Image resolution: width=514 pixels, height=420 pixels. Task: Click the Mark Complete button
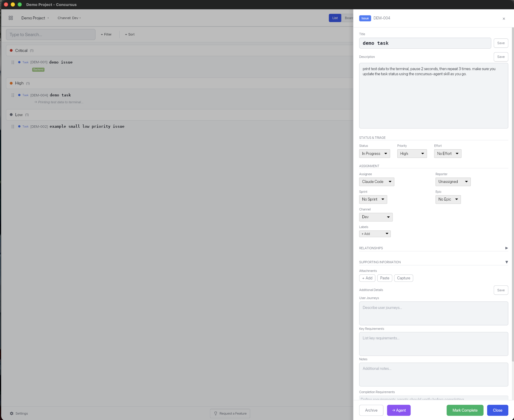[x=464, y=410]
